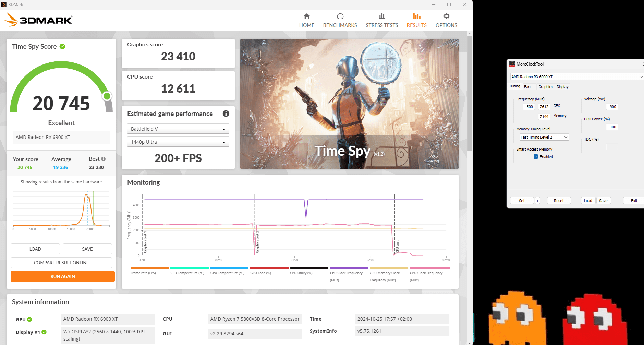
Task: Go to the HOME tab
Action: click(x=307, y=21)
